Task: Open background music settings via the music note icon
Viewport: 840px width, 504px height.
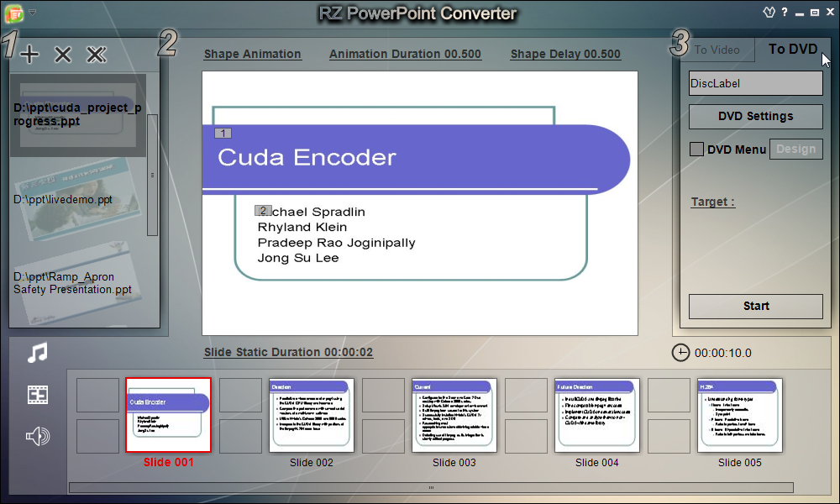Action: click(36, 352)
